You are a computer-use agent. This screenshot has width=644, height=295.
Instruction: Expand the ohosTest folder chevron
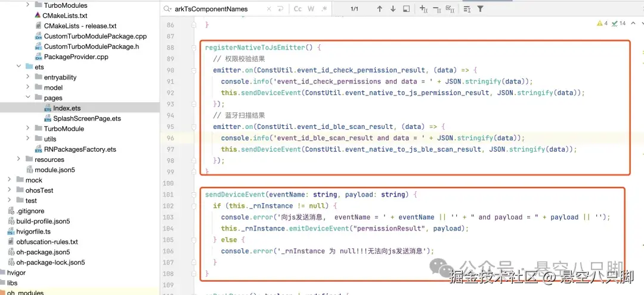click(10, 190)
